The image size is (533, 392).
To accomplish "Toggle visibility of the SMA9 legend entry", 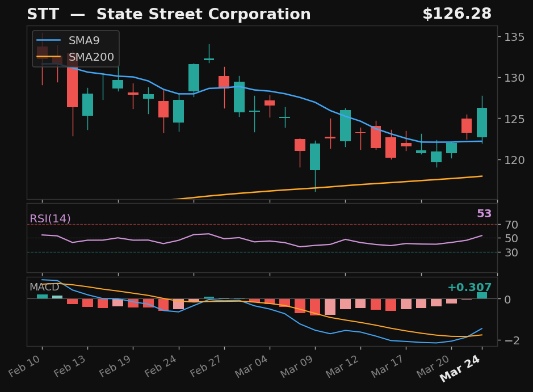I will [79, 40].
